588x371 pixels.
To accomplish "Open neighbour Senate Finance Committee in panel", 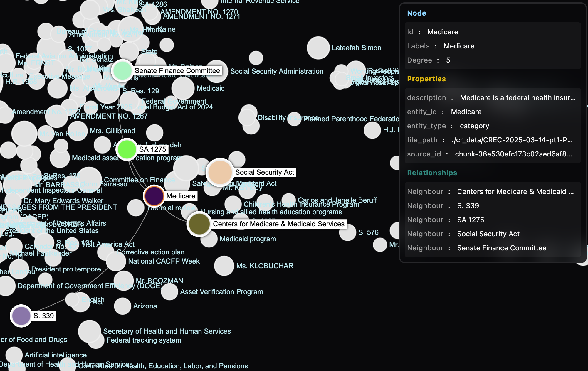I will point(502,248).
